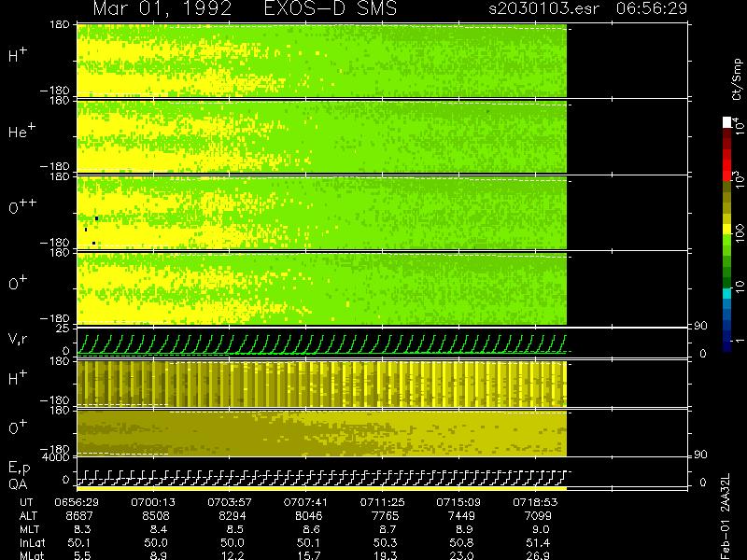Click the O+ label just above E,p
The width and height of the screenshot is (747, 560).
(x=18, y=427)
